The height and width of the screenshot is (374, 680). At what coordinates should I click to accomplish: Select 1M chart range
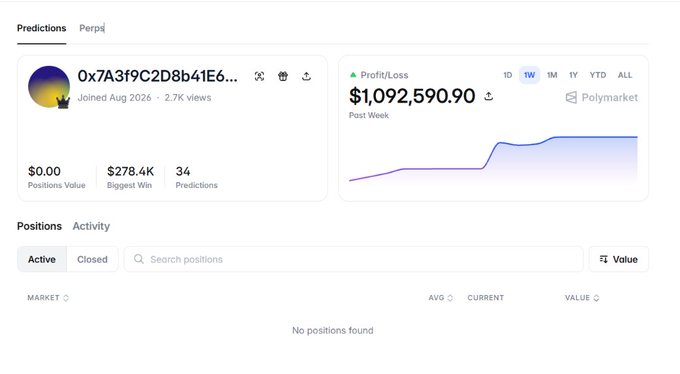coord(552,75)
